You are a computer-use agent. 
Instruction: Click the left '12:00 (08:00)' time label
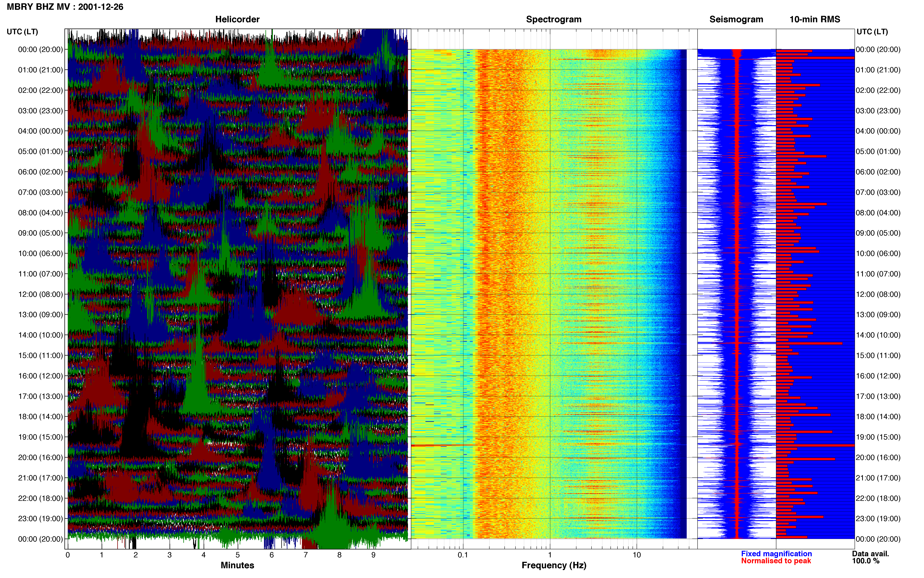click(x=40, y=294)
